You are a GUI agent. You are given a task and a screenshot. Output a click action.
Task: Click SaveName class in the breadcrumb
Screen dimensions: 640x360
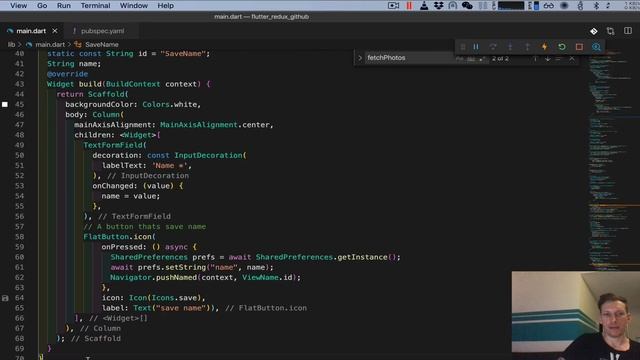point(102,44)
